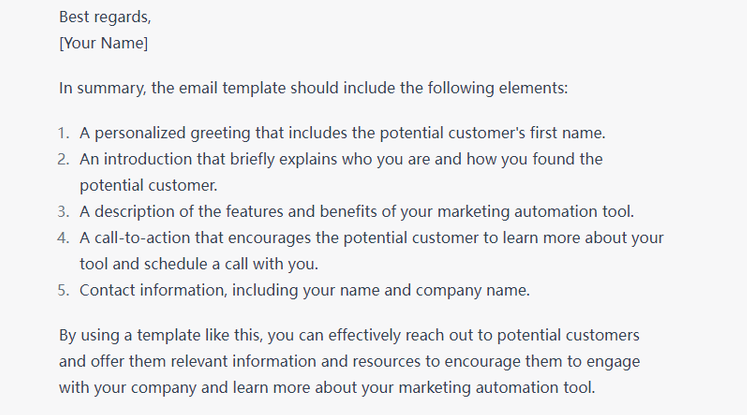
Task: Click the "In summary" sentence
Action: click(313, 87)
